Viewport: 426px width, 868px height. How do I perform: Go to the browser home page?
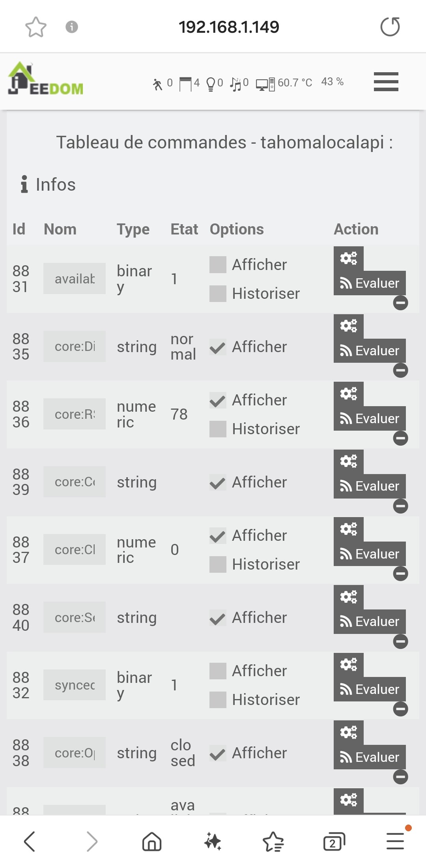coord(152,842)
